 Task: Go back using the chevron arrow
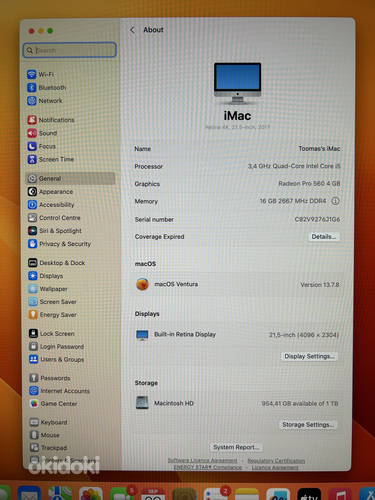pyautogui.click(x=132, y=30)
